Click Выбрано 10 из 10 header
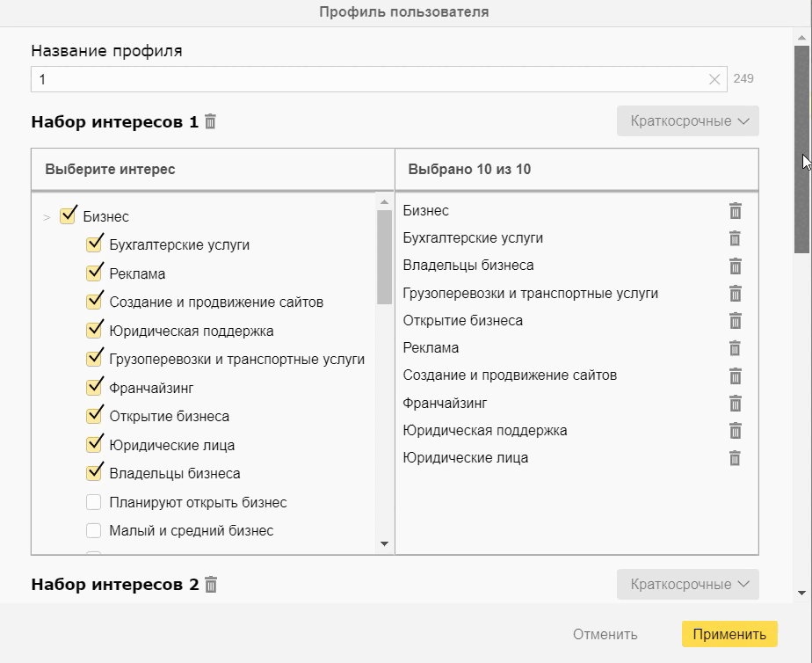Screen dimensions: 812x663 469,170
